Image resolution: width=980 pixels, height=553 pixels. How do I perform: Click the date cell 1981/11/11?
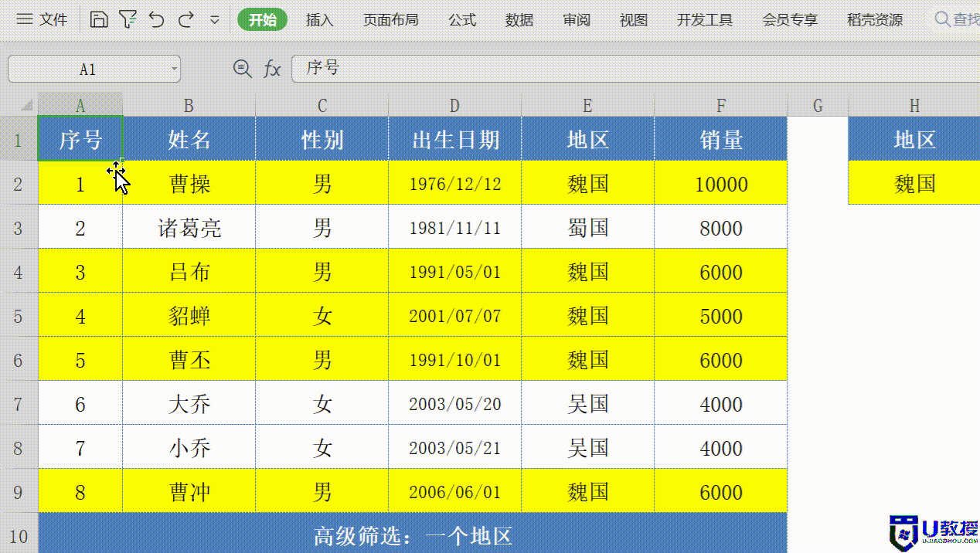point(455,227)
